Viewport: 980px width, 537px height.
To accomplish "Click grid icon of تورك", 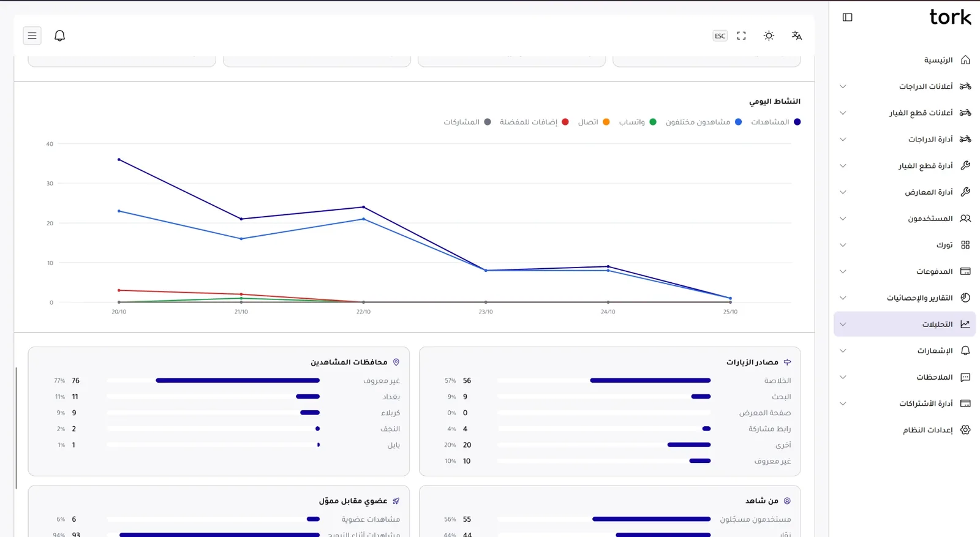I will pyautogui.click(x=965, y=245).
